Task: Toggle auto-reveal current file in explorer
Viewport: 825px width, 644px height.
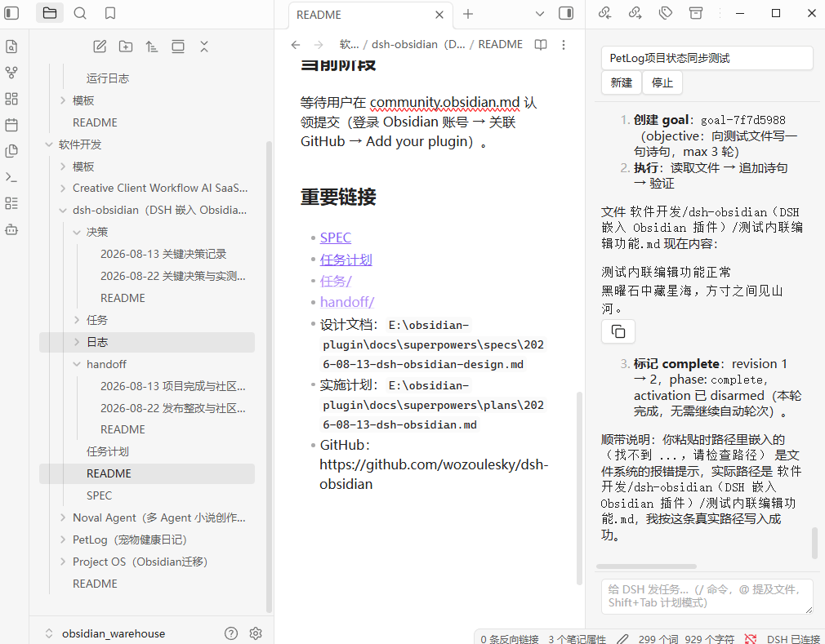Action: 178,47
